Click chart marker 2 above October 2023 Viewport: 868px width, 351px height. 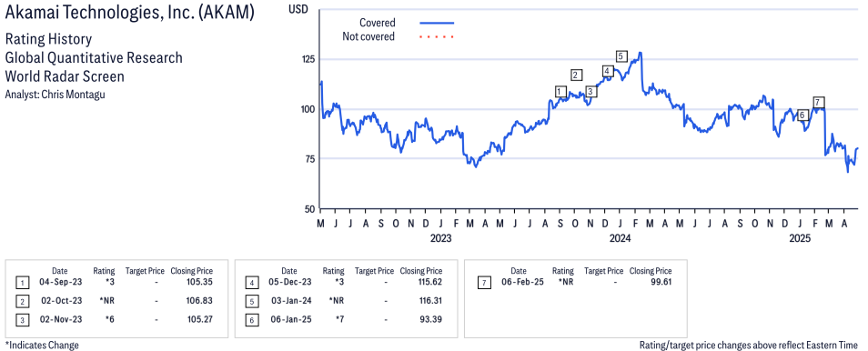click(x=576, y=75)
